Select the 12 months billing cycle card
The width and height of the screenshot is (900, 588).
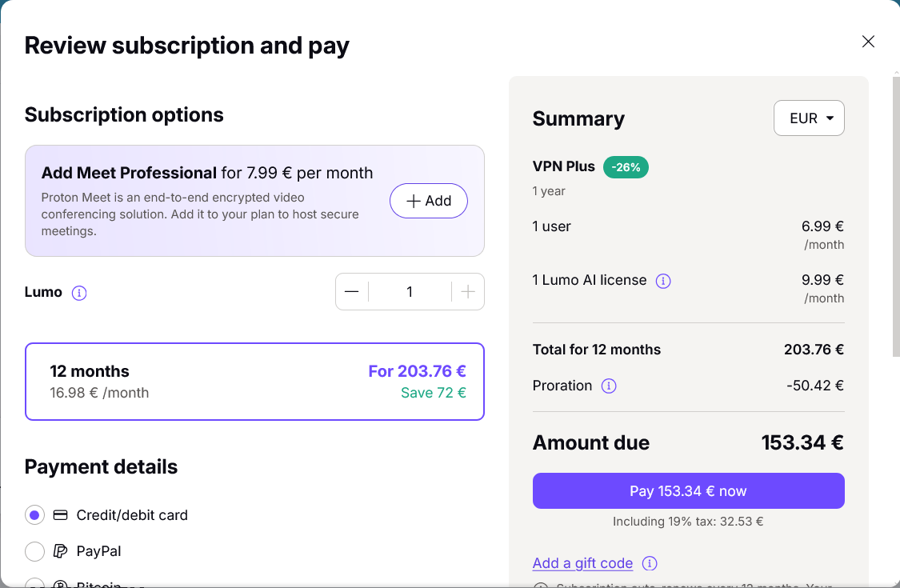click(x=255, y=382)
